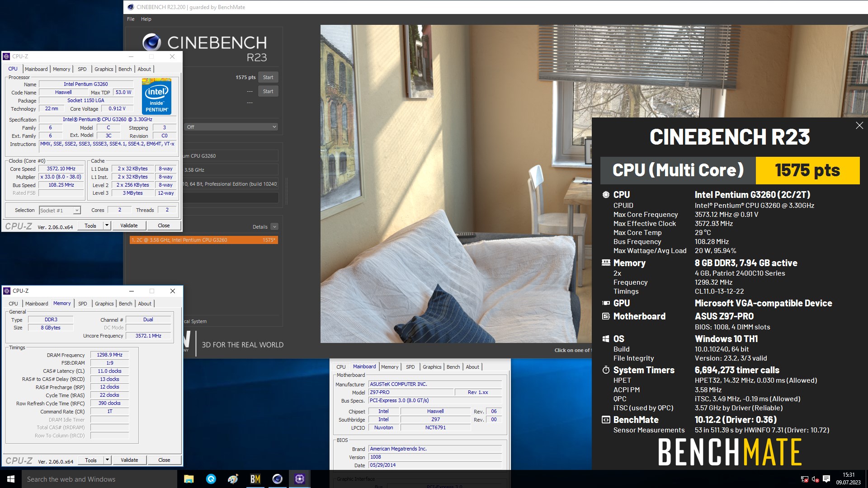
Task: Click Tools button in top CPU-Z window
Action: pos(90,225)
